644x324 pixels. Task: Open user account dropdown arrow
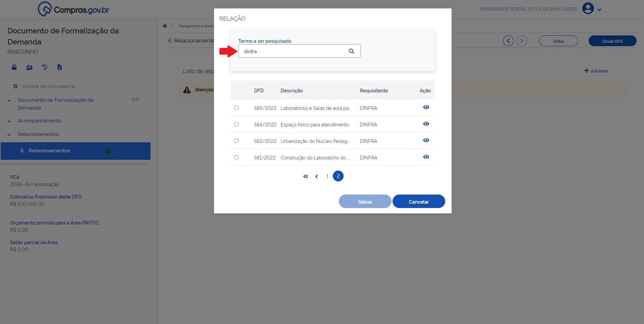(599, 10)
